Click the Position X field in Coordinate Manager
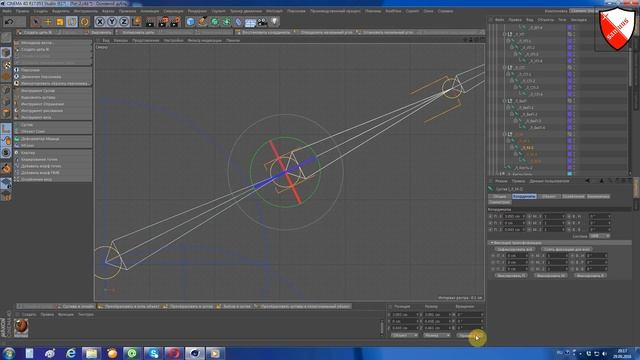Viewport: 640px width, 360px height. [x=404, y=315]
